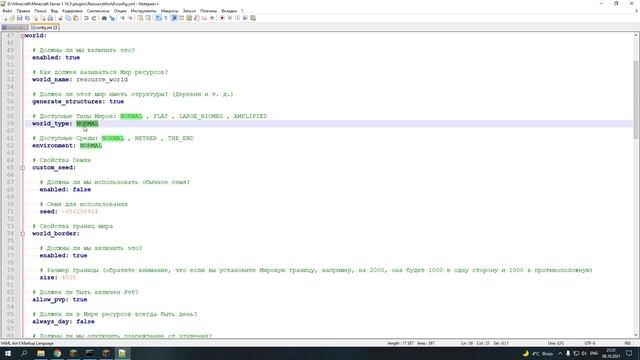
Task: Click the Undo toolbar icon
Action: click(x=86, y=18)
